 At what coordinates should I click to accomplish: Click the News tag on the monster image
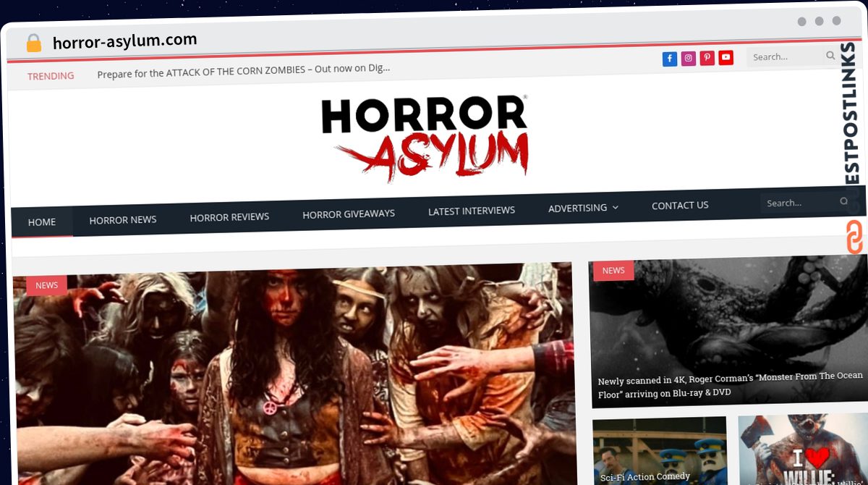pyautogui.click(x=613, y=270)
